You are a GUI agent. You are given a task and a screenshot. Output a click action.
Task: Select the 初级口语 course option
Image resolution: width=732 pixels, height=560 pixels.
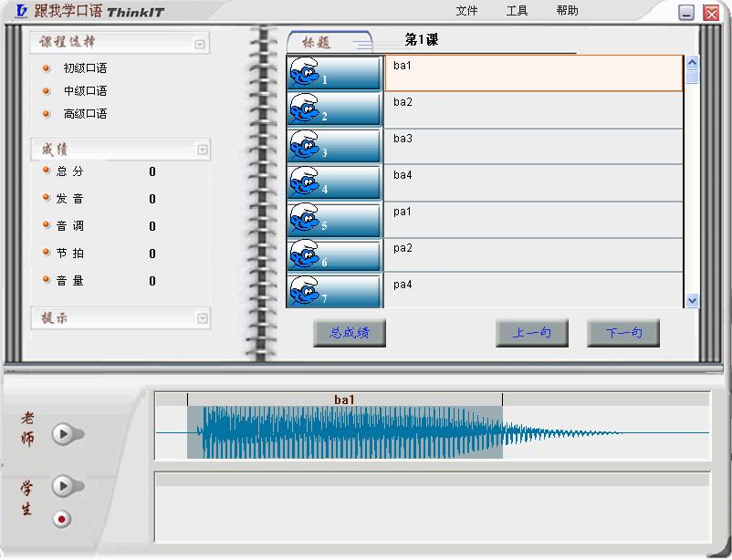point(85,68)
